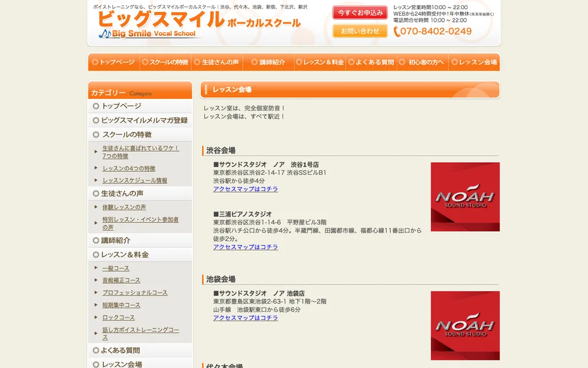The image size is (588, 368).
Task: Click the ■サウンドスタジオ ノア 渋谷1号店 title
Action: pyautogui.click(x=266, y=165)
